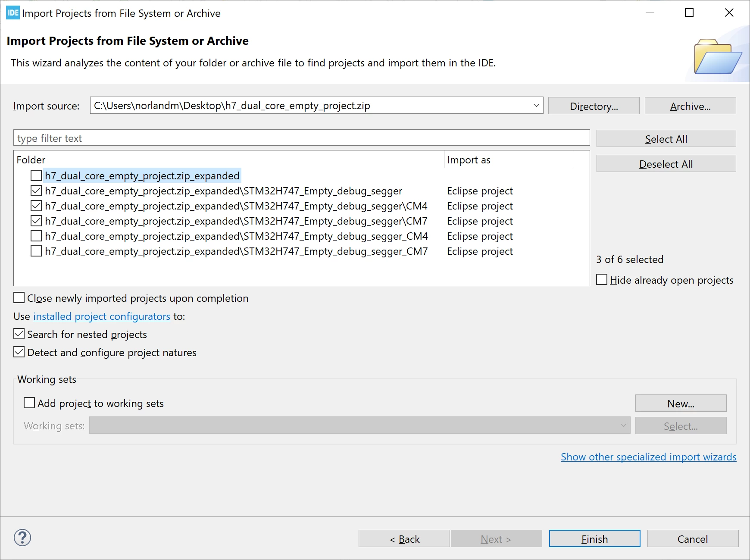
Task: Click Deselect All button
Action: (666, 164)
